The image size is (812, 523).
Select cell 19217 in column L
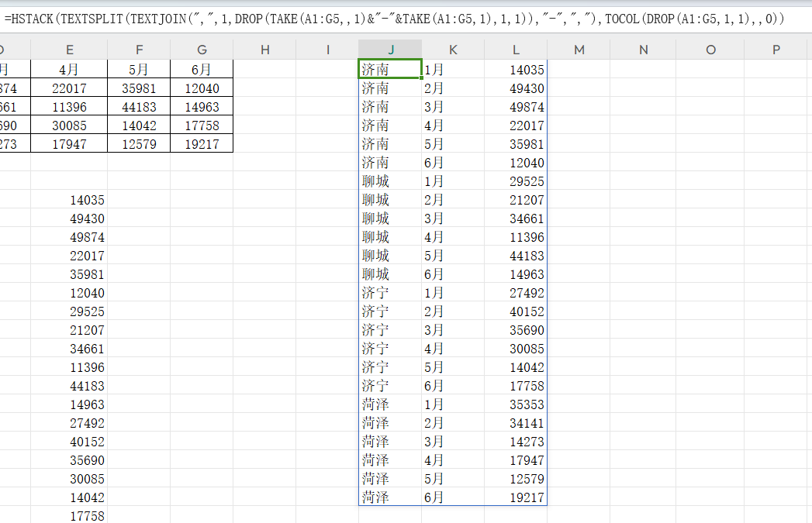pos(516,497)
